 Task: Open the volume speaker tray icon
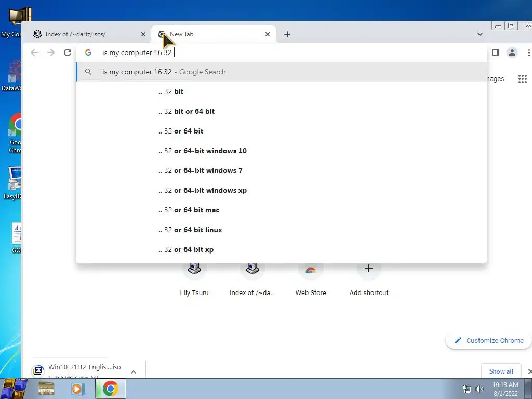tap(479, 389)
